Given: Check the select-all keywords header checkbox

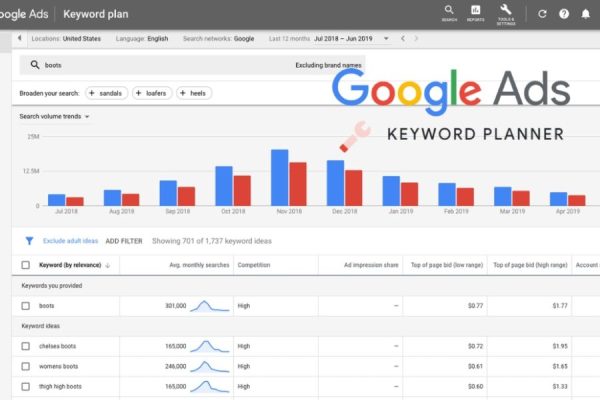Looking at the screenshot, I should [x=26, y=265].
